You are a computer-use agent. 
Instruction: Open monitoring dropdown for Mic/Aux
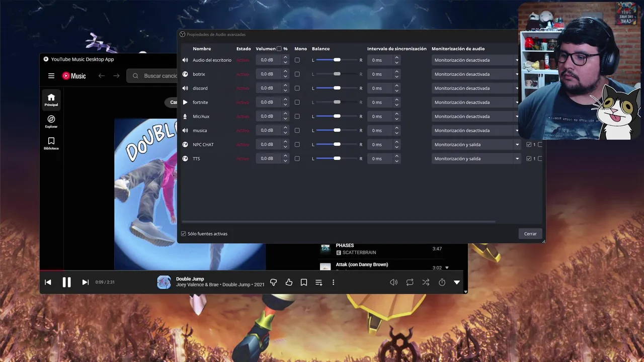pyautogui.click(x=476, y=116)
